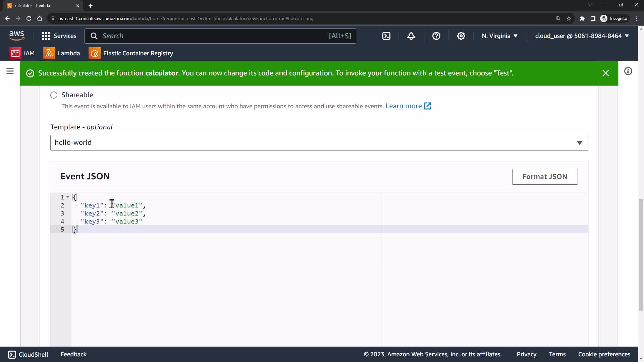This screenshot has width=644, height=362.
Task: Expand the hello-world template dropdown
Action: (319, 143)
